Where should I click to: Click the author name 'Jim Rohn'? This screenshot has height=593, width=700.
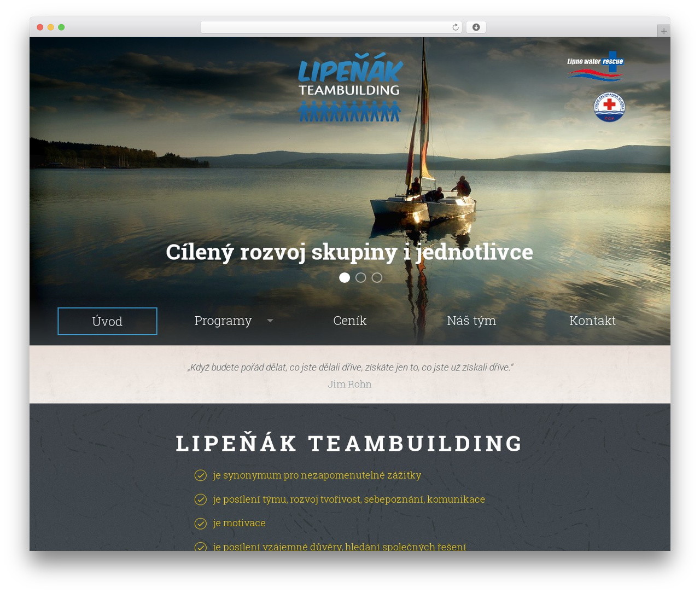point(350,384)
